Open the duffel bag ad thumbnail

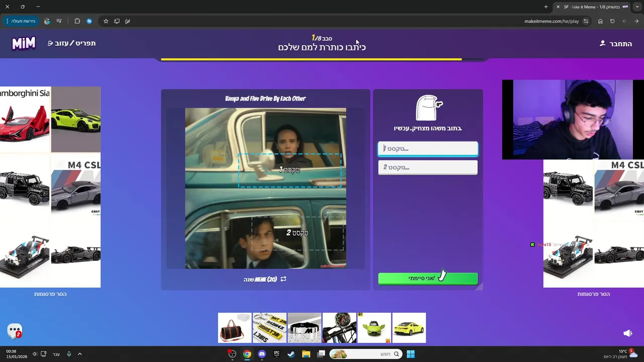[x=234, y=328]
